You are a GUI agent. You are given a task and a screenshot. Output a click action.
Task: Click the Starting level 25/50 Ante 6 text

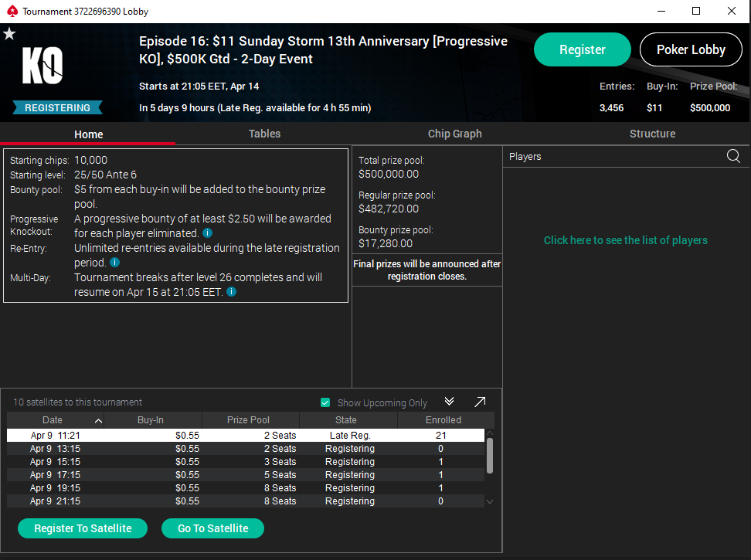(105, 175)
